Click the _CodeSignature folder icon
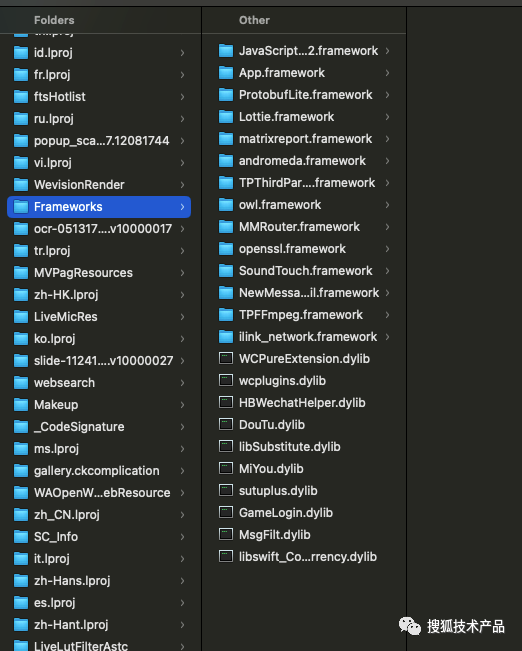Viewport: 522px width, 651px height. point(21,426)
